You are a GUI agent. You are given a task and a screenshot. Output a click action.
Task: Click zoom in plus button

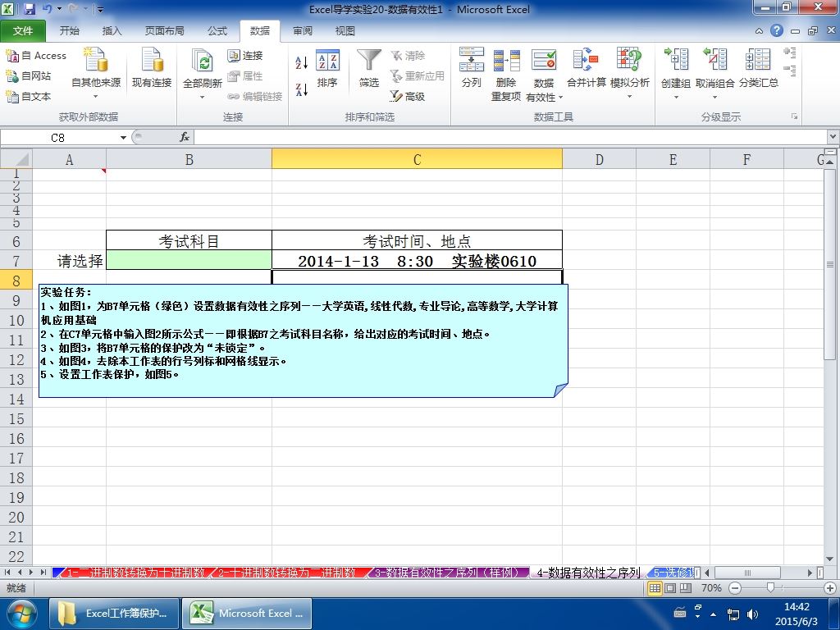830,588
